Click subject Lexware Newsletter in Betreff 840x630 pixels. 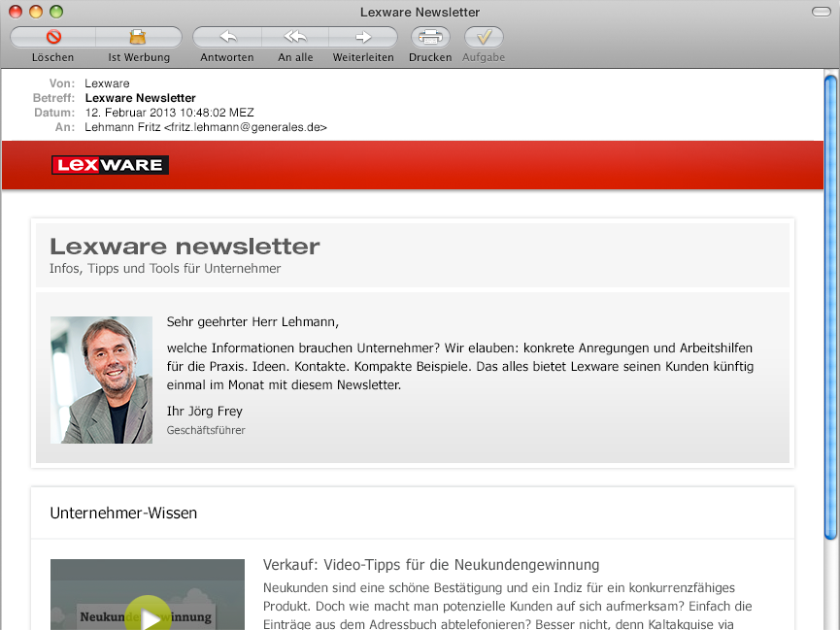[141, 98]
